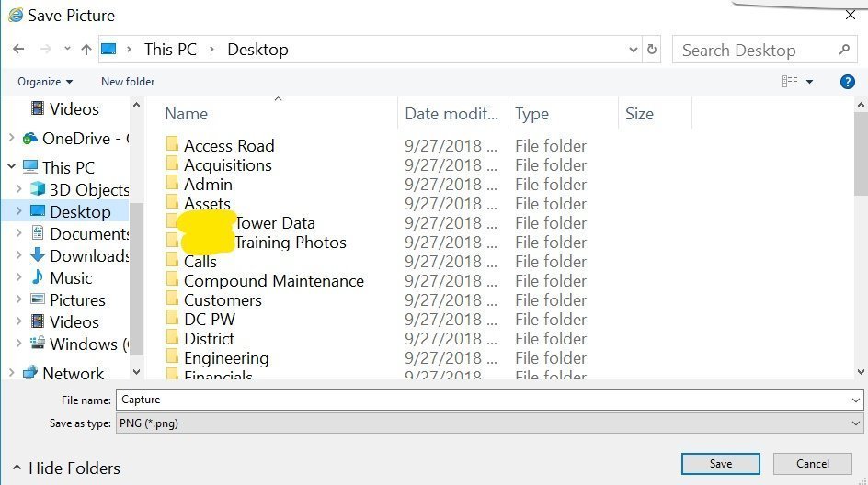868x485 pixels.
Task: Change the view layout icon
Action: pyautogui.click(x=790, y=82)
